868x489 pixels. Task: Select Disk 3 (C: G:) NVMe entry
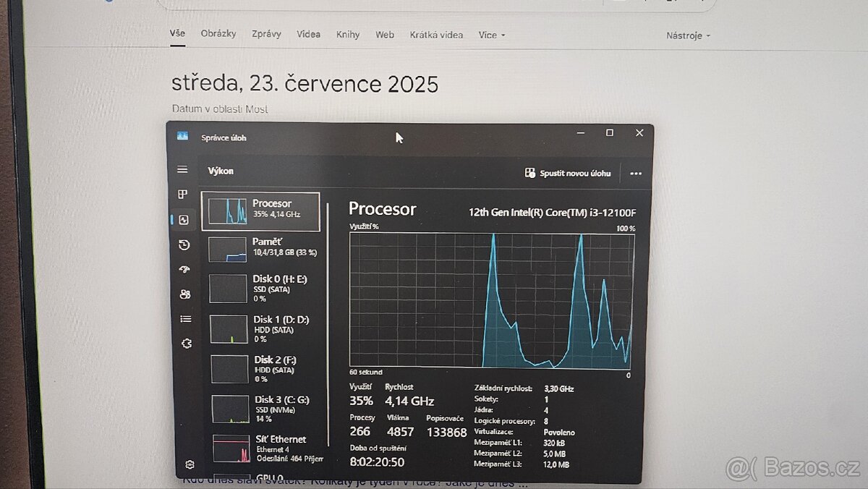267,409
